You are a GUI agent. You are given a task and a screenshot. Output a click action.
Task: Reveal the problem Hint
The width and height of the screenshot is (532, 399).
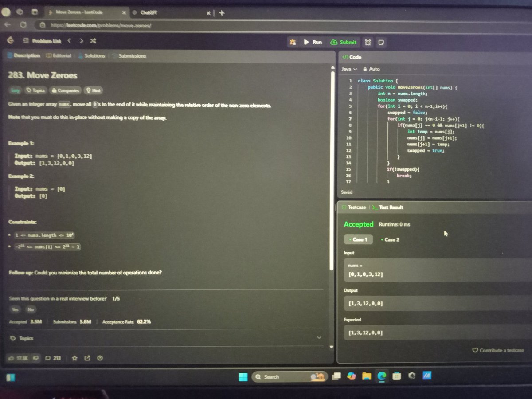tap(93, 90)
